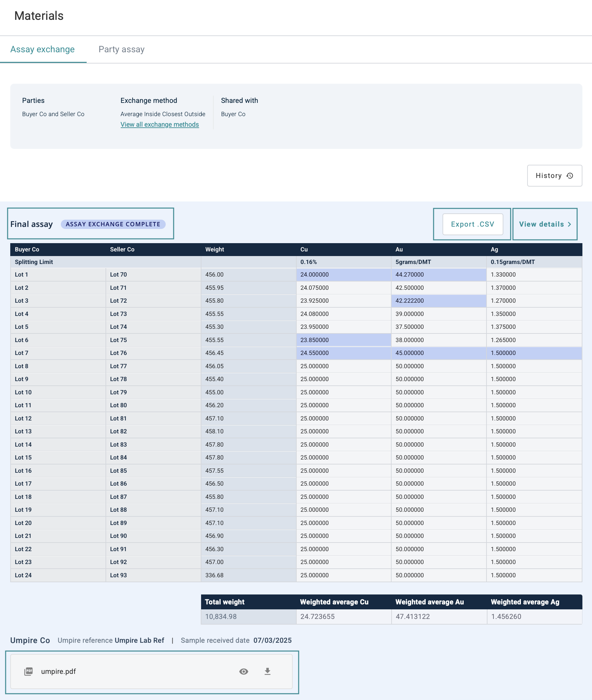Select the Assay exchange tab

(43, 49)
